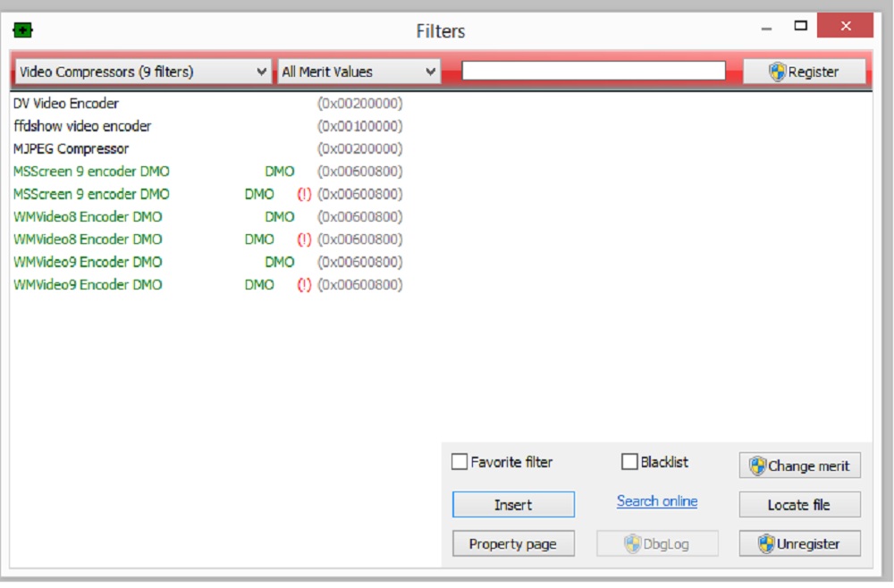Select DV Video Encoder row
Viewport: 894px width, 588px height.
208,103
